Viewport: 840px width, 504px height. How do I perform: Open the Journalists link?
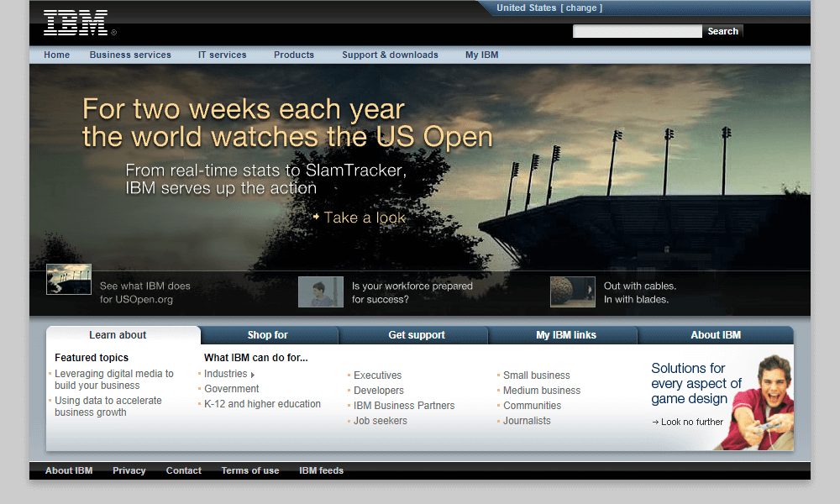pos(527,421)
